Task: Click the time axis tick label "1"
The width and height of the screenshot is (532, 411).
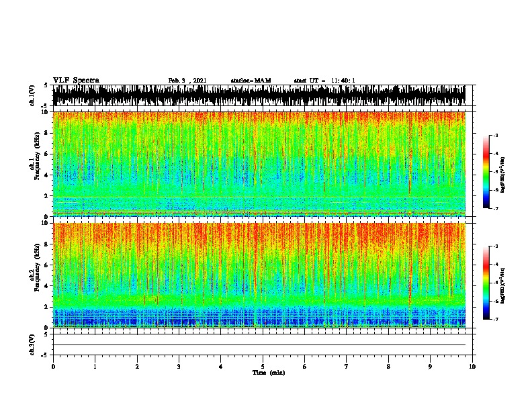Action: 95,366
